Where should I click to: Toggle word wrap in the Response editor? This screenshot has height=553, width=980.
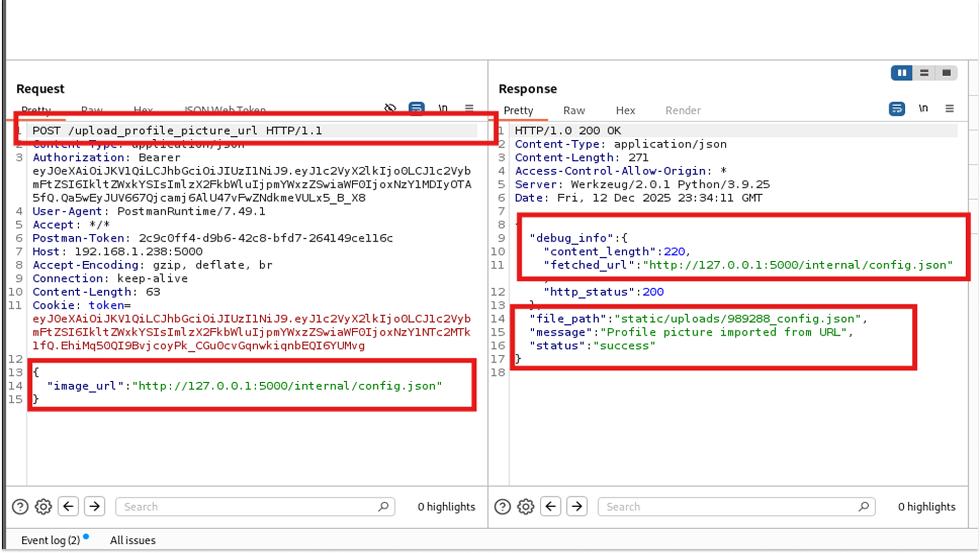(x=897, y=109)
